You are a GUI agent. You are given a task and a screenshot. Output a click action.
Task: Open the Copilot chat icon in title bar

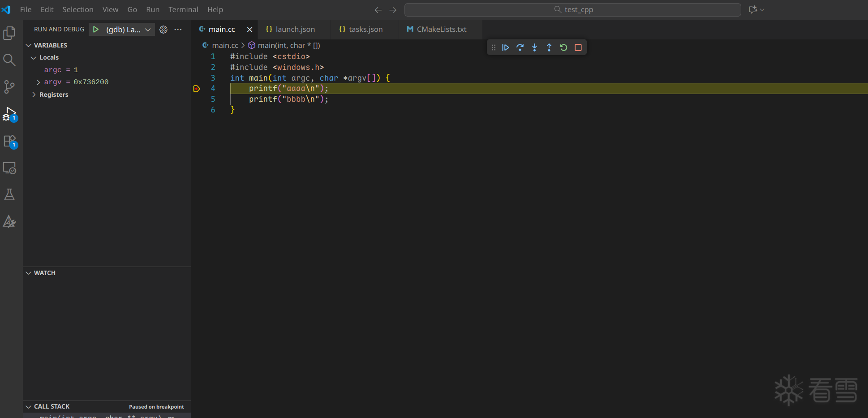point(753,9)
